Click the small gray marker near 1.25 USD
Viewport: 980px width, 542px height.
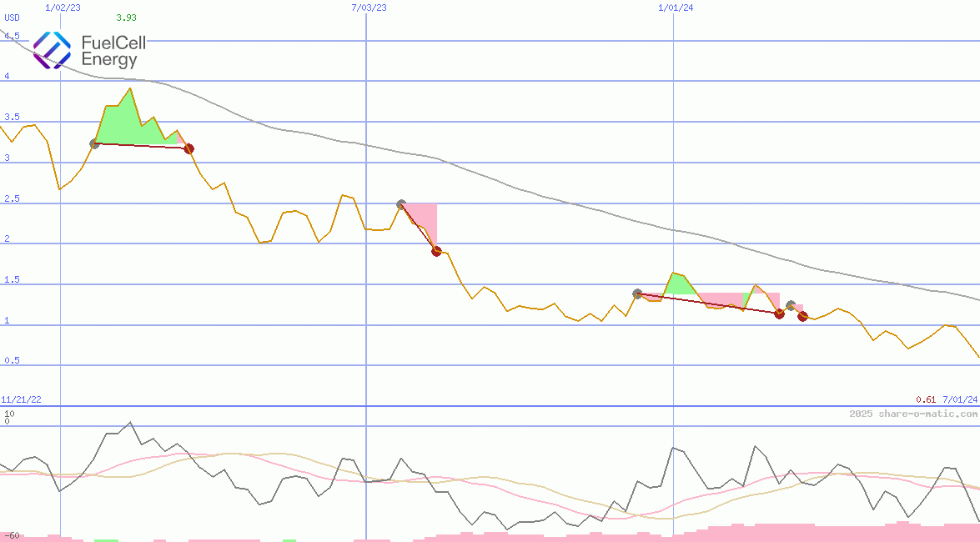791,305
